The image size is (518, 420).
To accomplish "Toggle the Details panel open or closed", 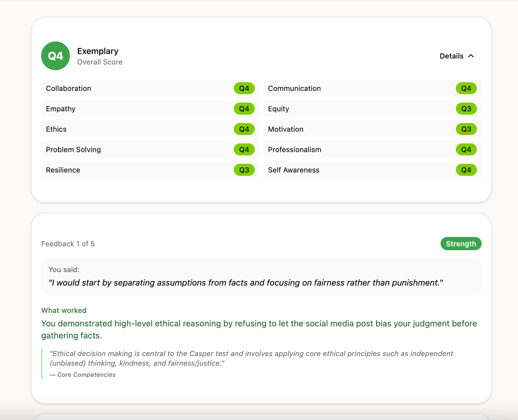I will pyautogui.click(x=457, y=56).
